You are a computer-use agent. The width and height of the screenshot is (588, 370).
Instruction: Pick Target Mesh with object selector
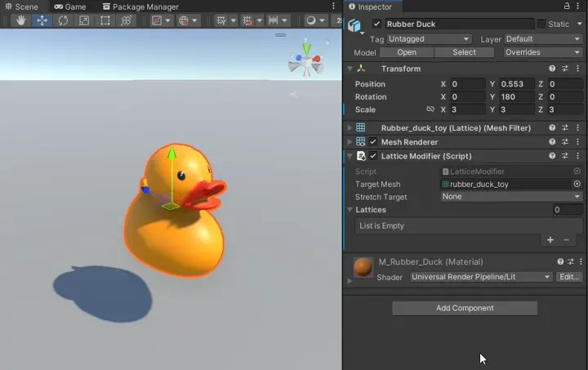(x=577, y=184)
